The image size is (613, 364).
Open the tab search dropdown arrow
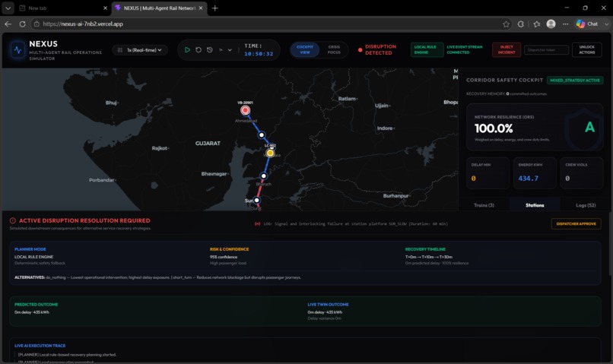(x=8, y=8)
